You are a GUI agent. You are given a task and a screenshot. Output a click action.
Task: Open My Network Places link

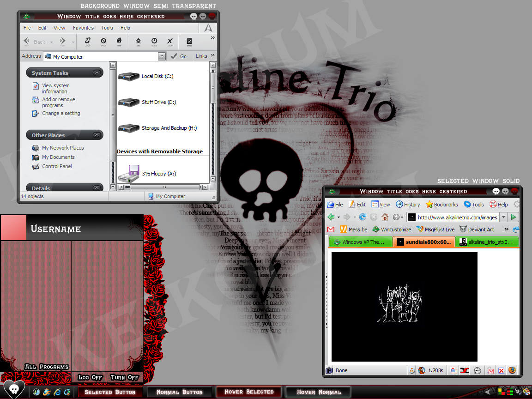[63, 148]
